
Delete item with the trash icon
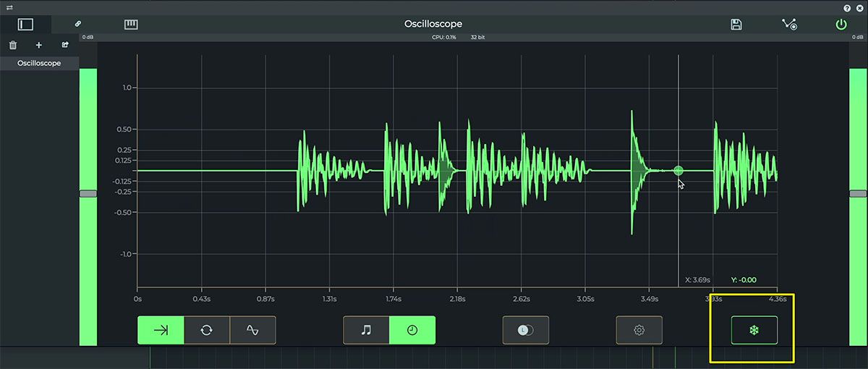coord(12,45)
